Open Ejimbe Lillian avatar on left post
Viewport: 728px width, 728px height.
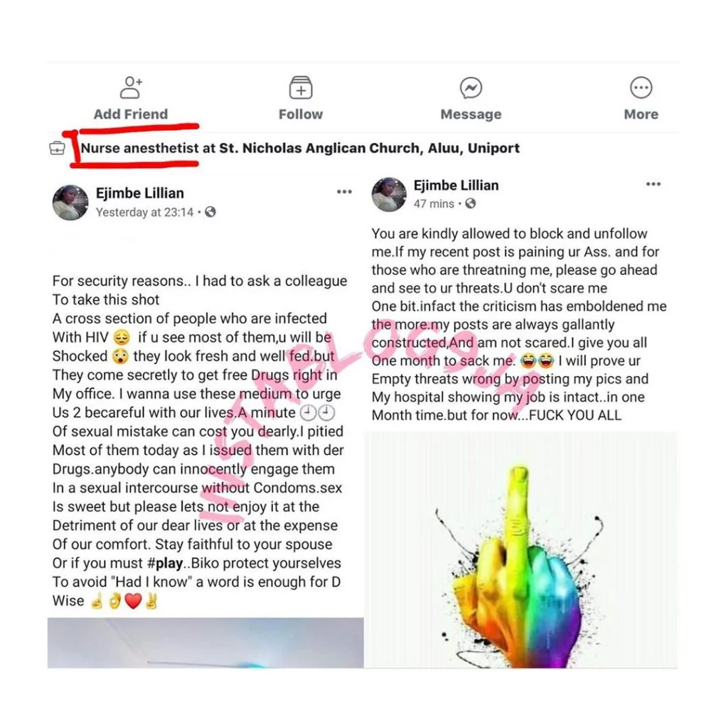pos(70,203)
